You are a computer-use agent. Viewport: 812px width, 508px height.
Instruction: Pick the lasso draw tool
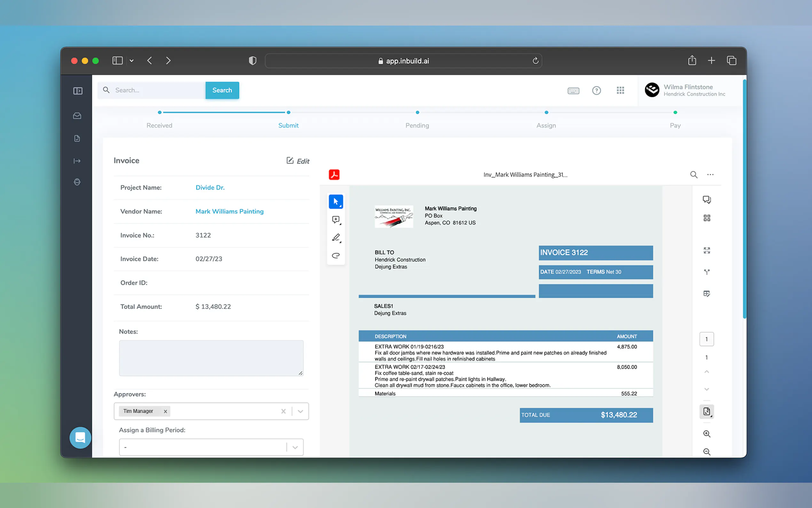click(336, 256)
